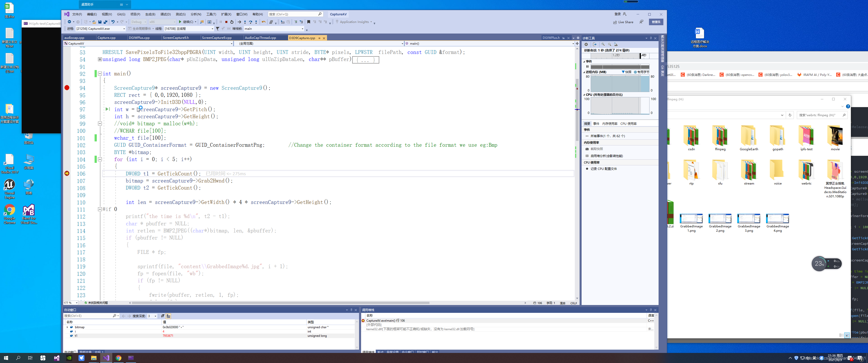Click the Zoom Out icon in Diagnostic Tools
The image size is (868, 363).
[x=610, y=44]
